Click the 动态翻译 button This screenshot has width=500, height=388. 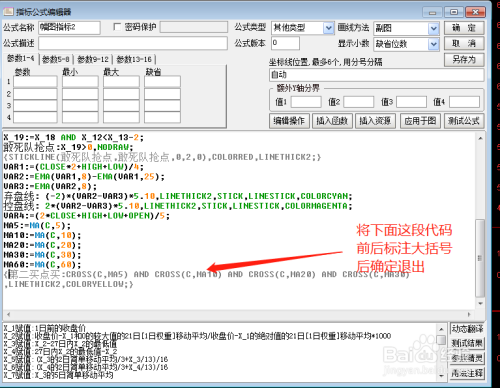pyautogui.click(x=467, y=329)
